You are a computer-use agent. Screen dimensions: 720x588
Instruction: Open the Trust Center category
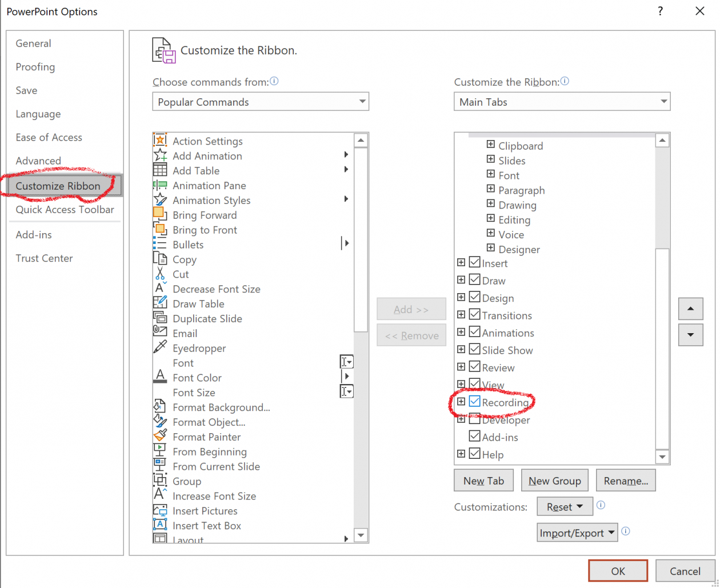44,258
